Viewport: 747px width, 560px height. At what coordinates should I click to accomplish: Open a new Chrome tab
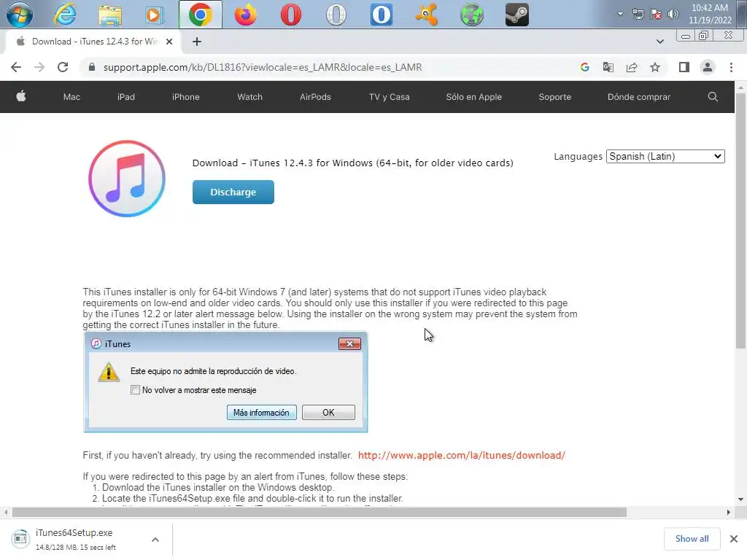197,42
